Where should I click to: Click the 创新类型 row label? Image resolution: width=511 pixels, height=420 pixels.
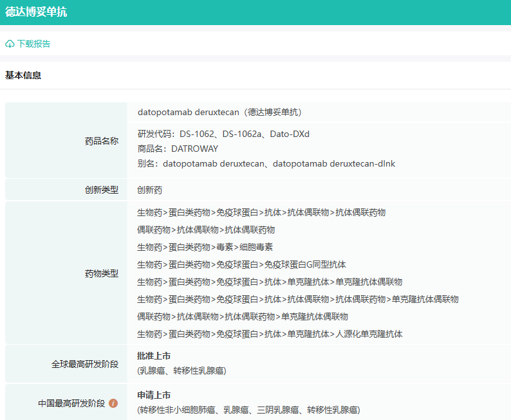point(102,190)
